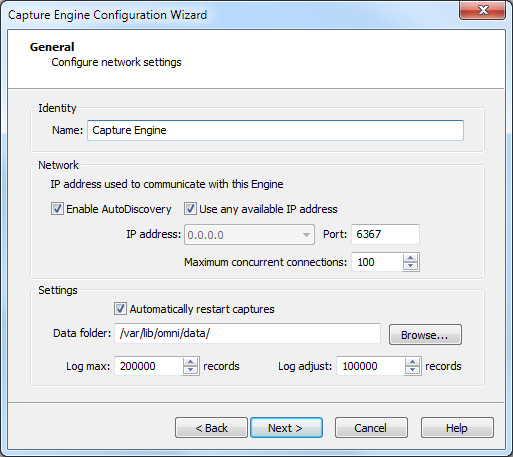The width and height of the screenshot is (513, 457).
Task: Decrease maximum concurrent connections with down arrow
Action: pos(410,266)
